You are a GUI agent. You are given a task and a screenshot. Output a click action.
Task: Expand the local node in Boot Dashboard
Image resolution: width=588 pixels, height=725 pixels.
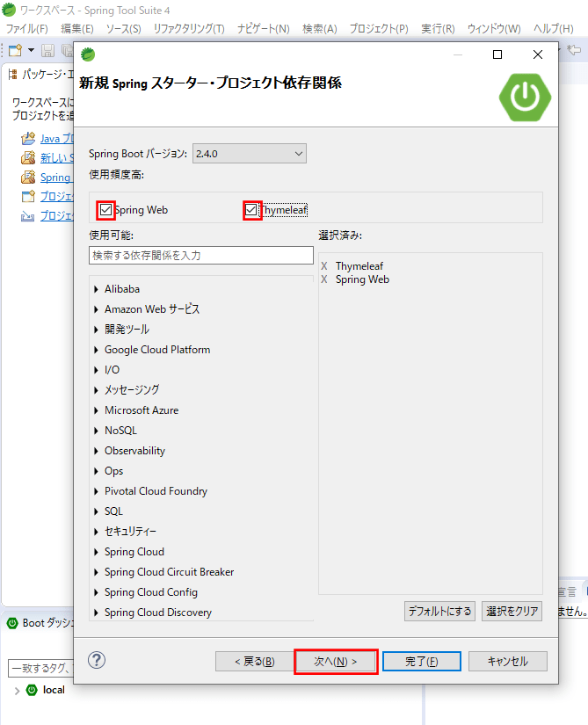(17, 691)
